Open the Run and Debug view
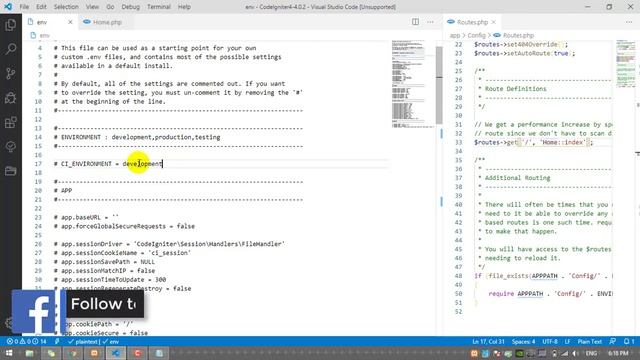Image resolution: width=640 pixels, height=360 pixels. (11, 98)
